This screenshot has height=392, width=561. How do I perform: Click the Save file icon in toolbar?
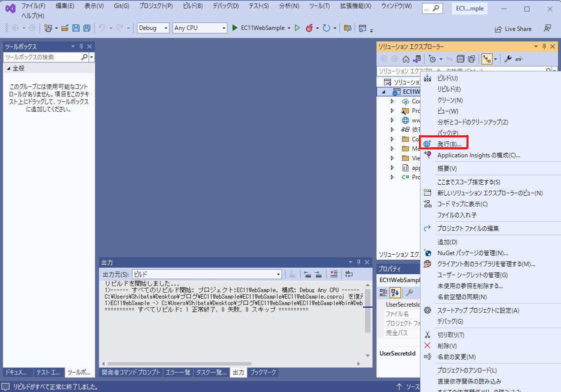pyautogui.click(x=76, y=28)
